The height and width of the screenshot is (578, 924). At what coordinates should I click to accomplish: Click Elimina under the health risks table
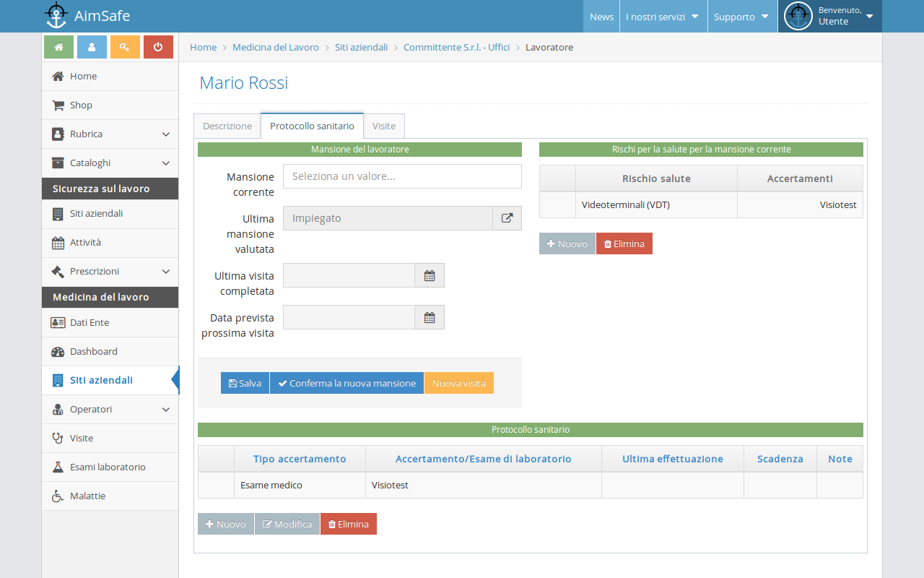point(624,243)
